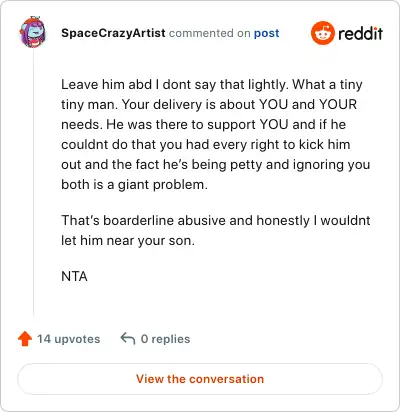Click the line starting "tiny man. Your delivery"
The width and height of the screenshot is (400, 412).
(209, 104)
